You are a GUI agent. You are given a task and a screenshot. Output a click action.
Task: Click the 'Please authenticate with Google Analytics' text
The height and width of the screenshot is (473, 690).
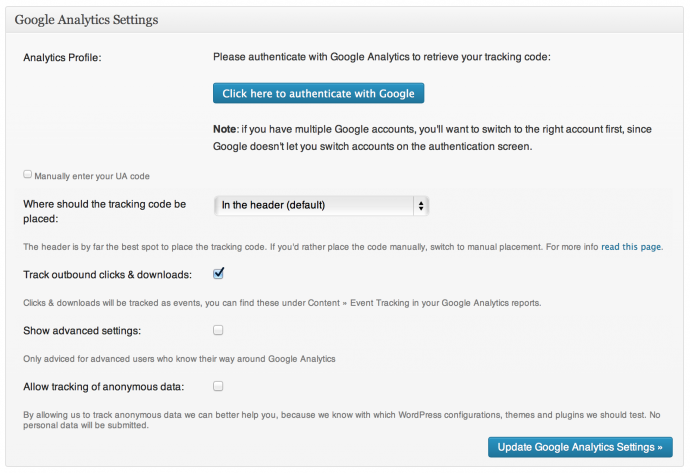pyautogui.click(x=382, y=57)
